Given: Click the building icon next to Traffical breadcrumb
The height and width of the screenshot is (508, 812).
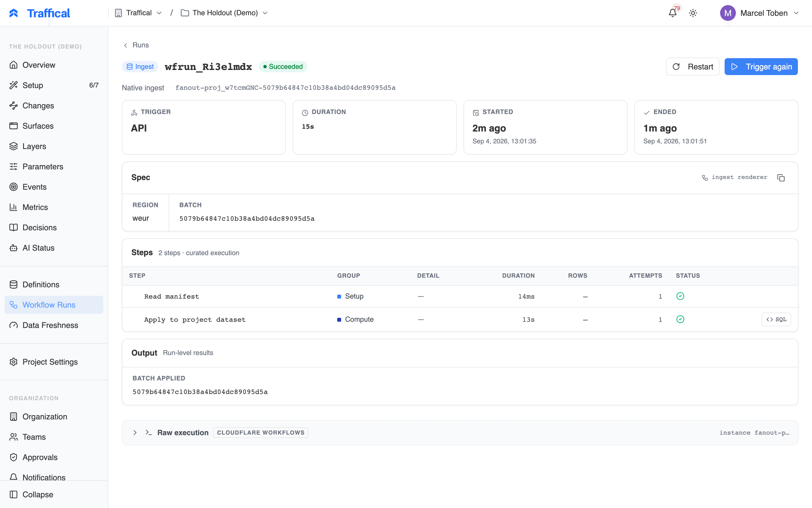Looking at the screenshot, I should [x=118, y=13].
